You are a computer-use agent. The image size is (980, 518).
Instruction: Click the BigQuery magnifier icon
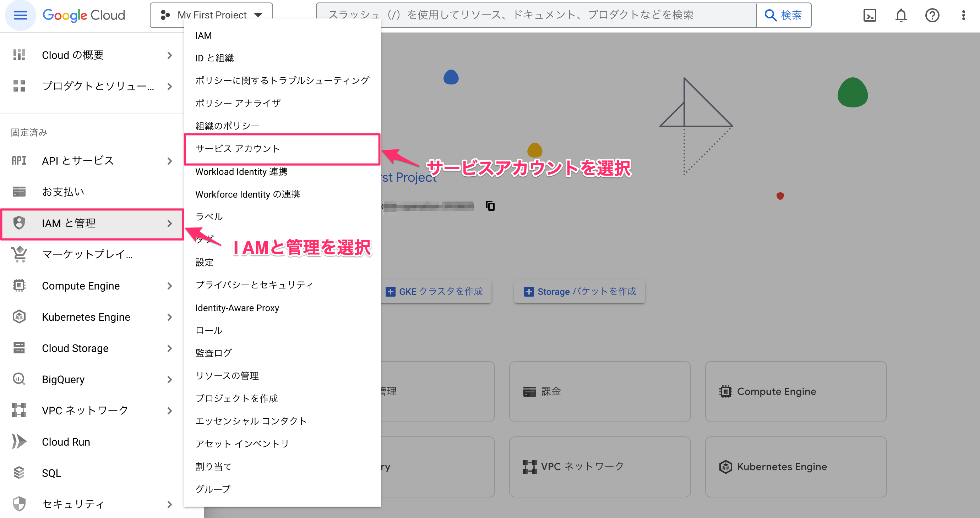coord(19,379)
